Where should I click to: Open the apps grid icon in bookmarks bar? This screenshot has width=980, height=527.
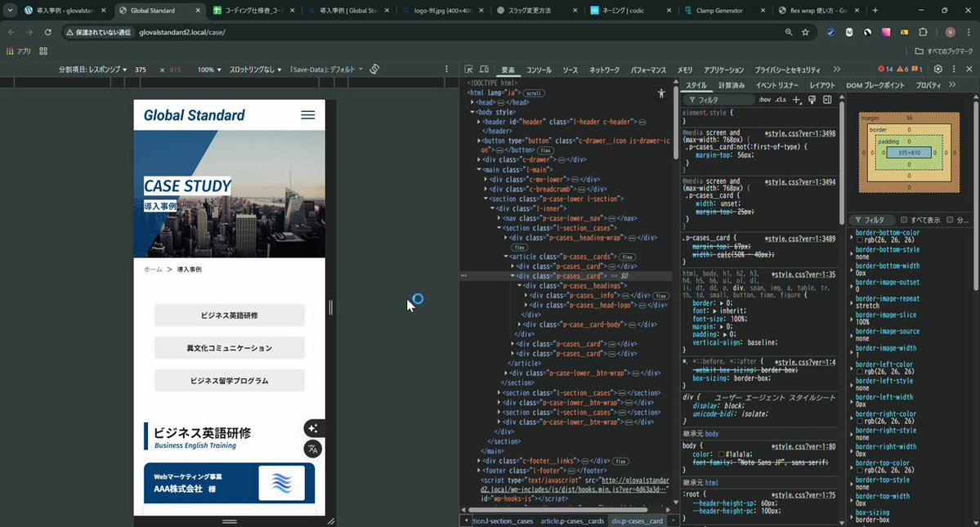(x=43, y=51)
